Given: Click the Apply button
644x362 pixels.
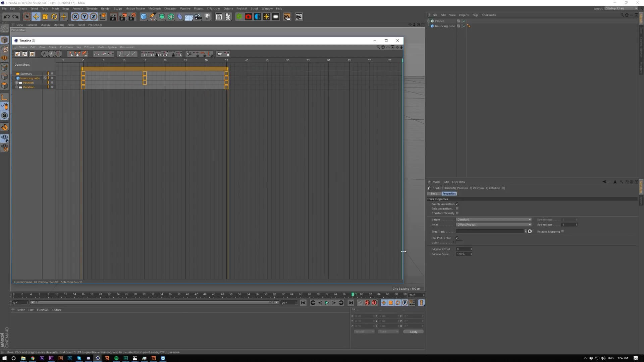Looking at the screenshot, I should [413, 332].
